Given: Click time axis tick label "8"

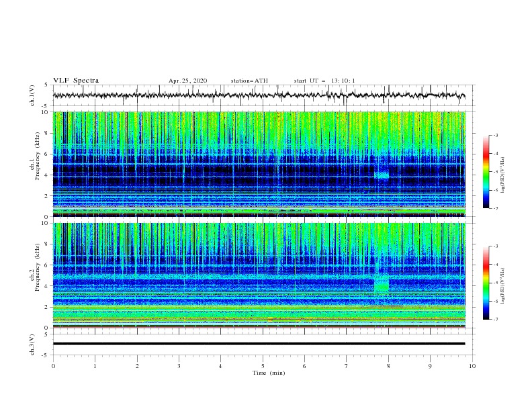Looking at the screenshot, I should point(388,366).
